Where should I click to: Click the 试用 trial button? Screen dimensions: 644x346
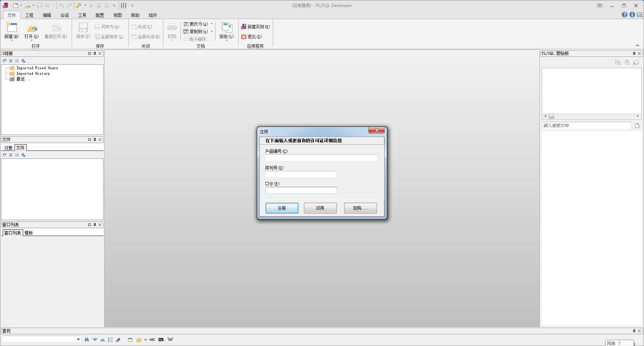point(320,208)
